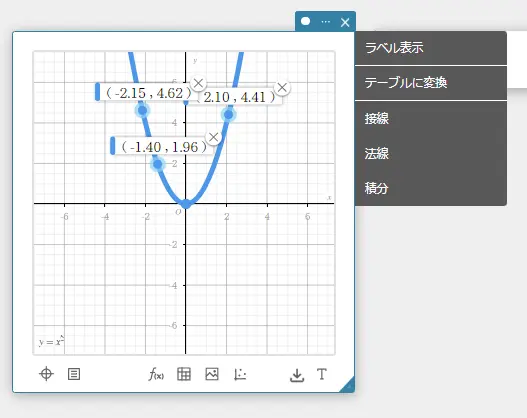Choose 法線 in the context menu
Viewport: 527px width, 418px height.
431,154
